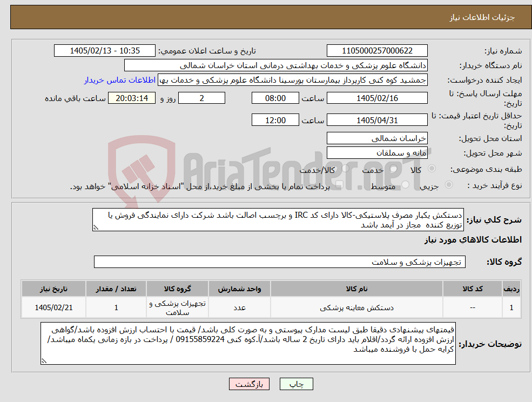Click the quantity cell showing 1

116,307
